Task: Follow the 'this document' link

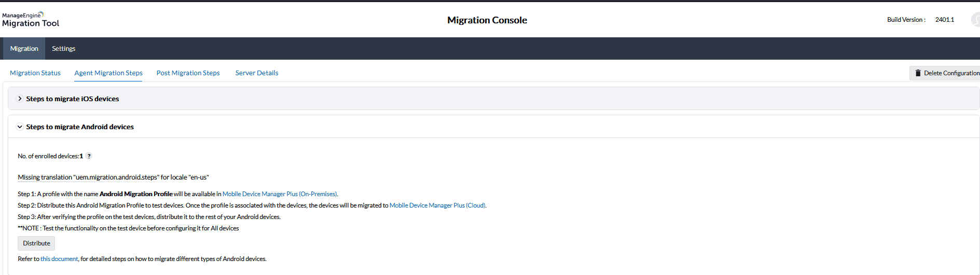Action: click(59, 259)
